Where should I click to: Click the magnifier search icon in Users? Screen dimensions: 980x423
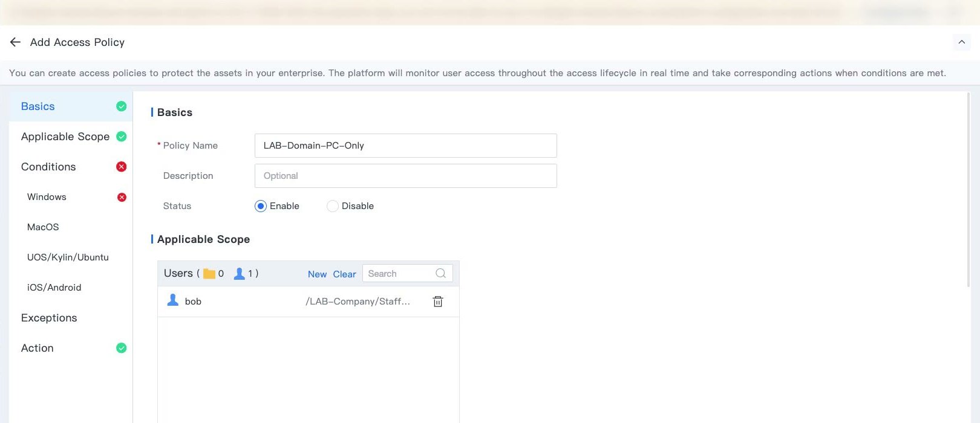pyautogui.click(x=441, y=274)
